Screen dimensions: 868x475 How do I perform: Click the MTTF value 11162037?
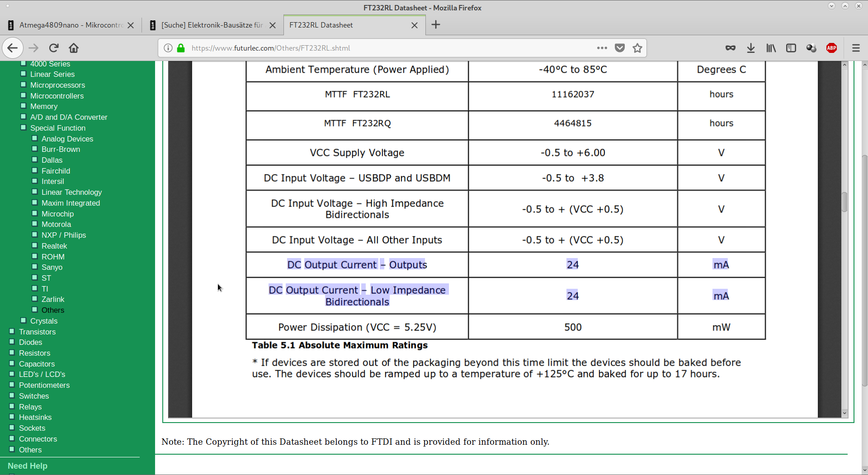coord(573,94)
